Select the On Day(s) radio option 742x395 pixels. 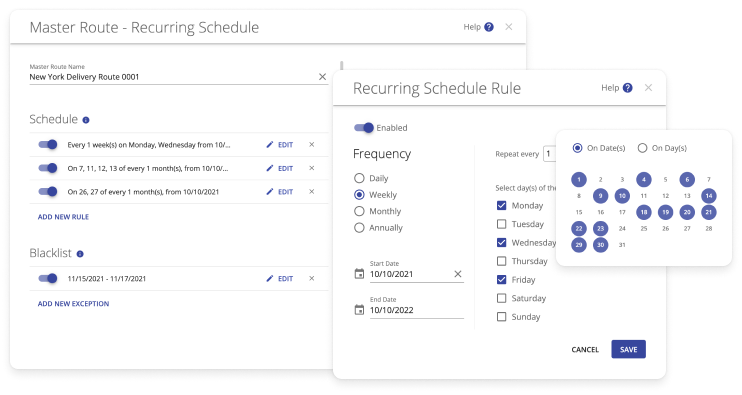pos(642,148)
